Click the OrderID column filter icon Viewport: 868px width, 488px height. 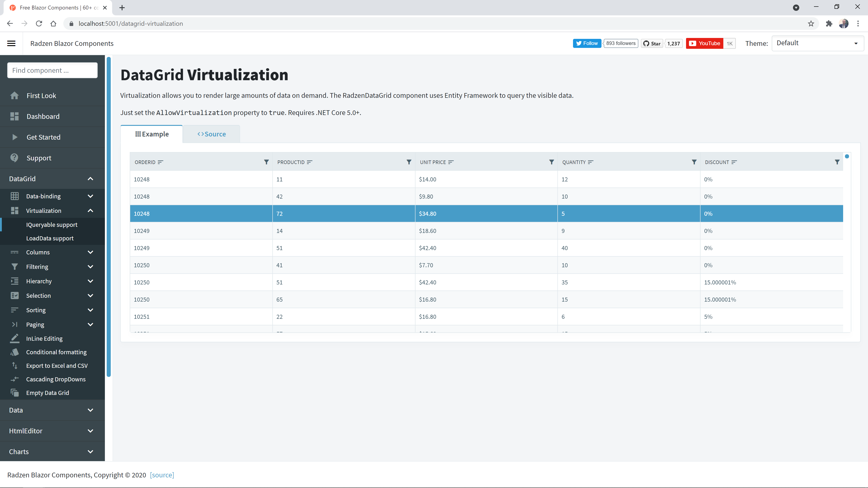266,162
